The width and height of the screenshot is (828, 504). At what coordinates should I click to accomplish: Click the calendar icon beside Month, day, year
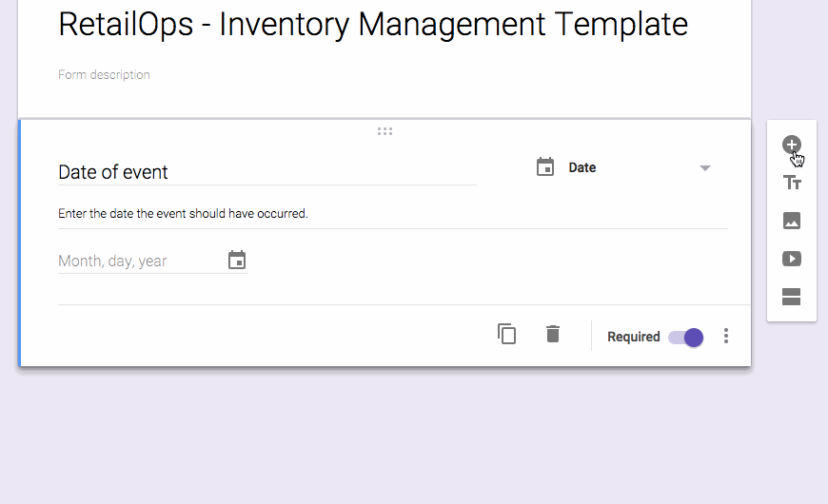click(237, 260)
